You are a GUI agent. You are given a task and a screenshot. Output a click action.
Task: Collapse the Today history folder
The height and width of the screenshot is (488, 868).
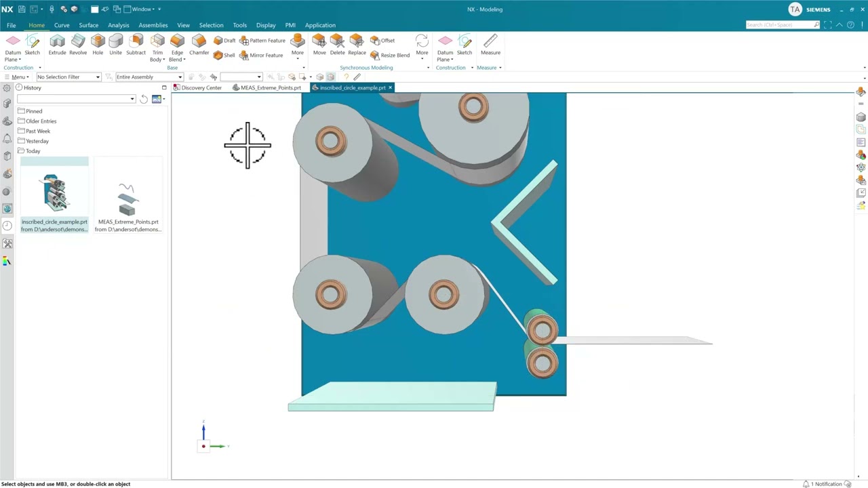(29, 151)
